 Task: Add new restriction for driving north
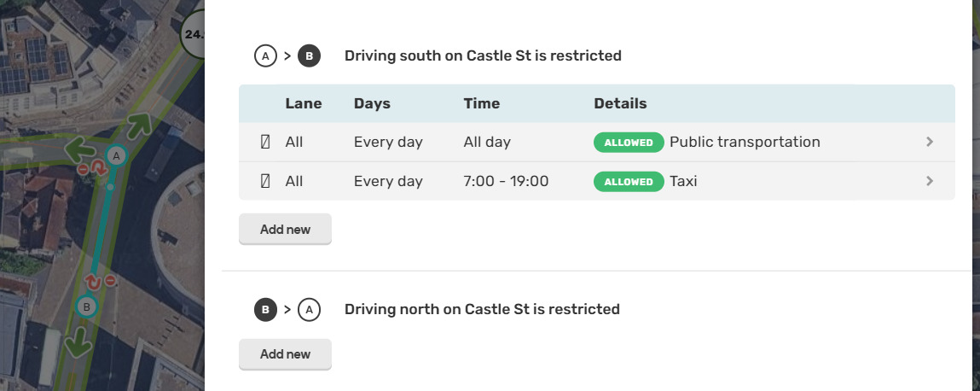285,354
